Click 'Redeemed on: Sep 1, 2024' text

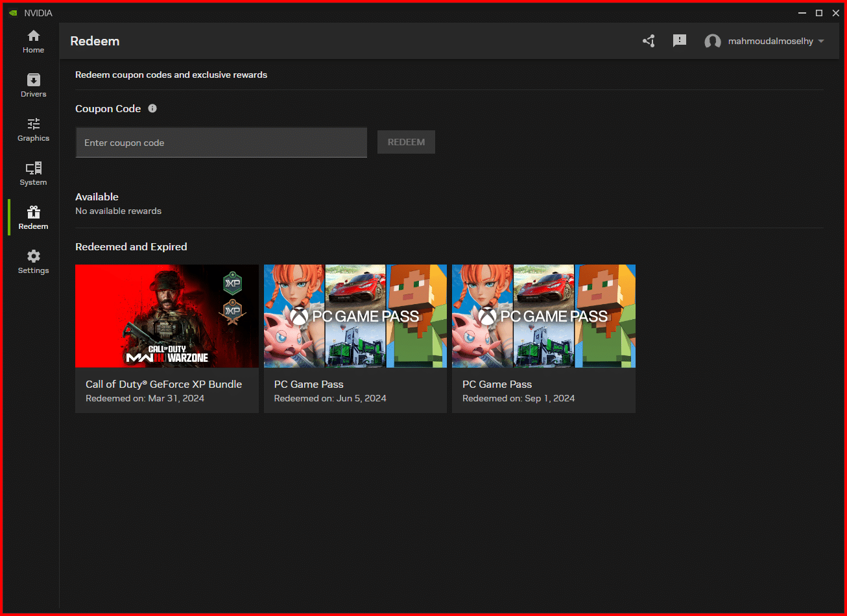(x=519, y=398)
